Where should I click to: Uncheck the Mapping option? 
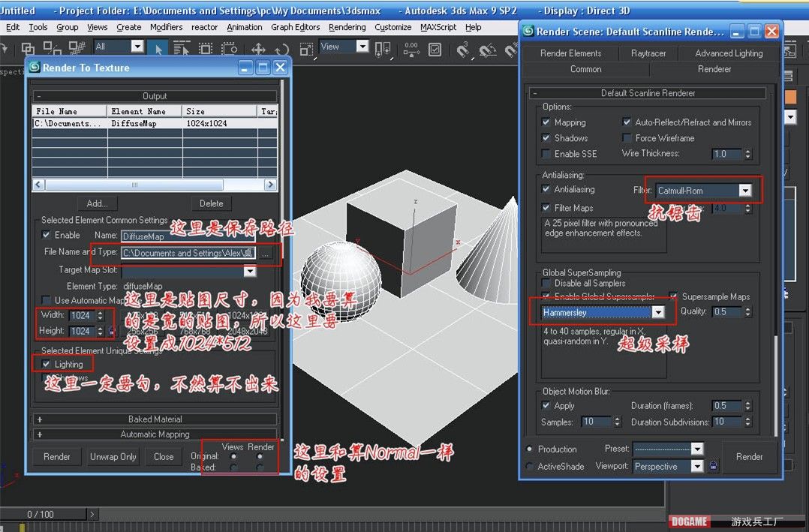click(x=546, y=122)
